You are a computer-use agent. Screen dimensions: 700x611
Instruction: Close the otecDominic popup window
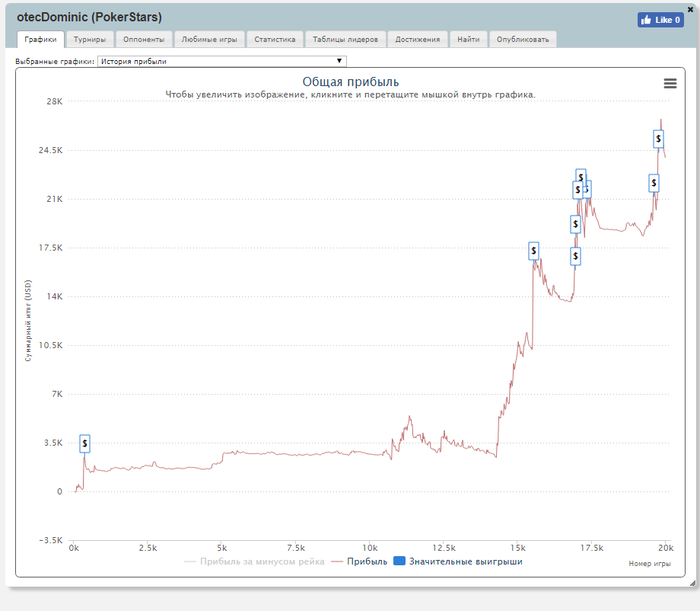click(x=690, y=9)
